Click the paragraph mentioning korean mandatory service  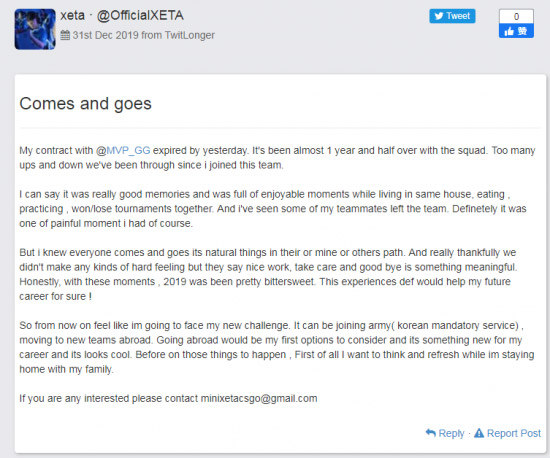[x=277, y=347]
